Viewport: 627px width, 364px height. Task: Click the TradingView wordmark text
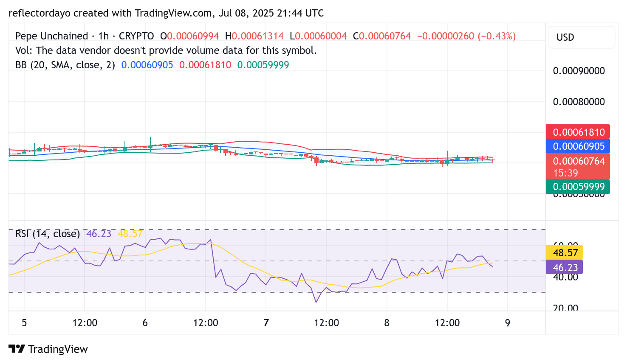coord(58,349)
